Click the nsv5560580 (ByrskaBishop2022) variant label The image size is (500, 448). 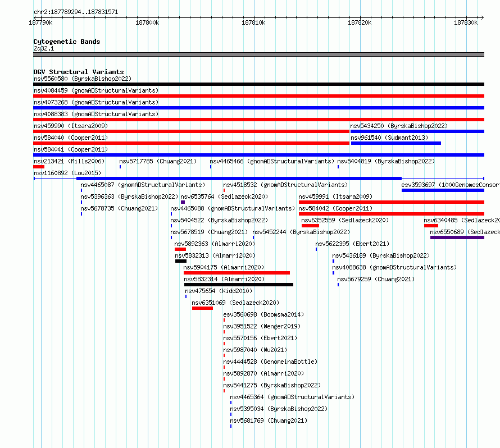coord(83,79)
